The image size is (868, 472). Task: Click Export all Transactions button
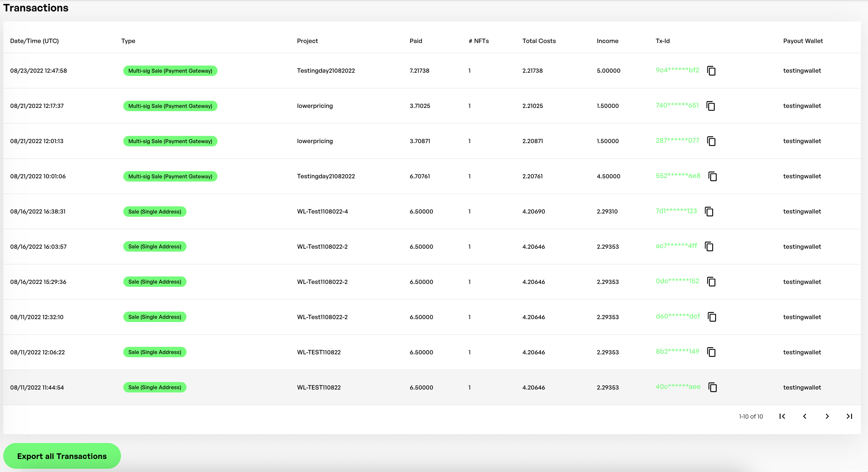coord(62,456)
